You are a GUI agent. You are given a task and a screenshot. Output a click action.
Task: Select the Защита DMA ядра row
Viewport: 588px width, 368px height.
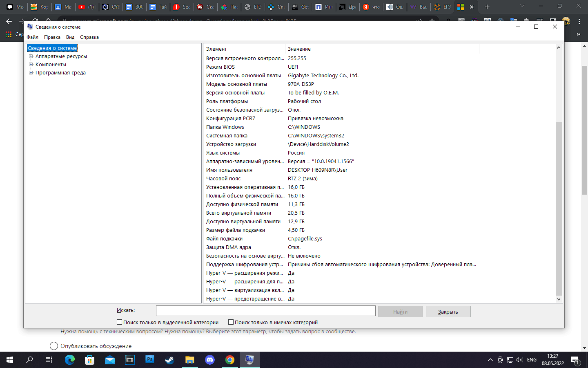pyautogui.click(x=341, y=247)
